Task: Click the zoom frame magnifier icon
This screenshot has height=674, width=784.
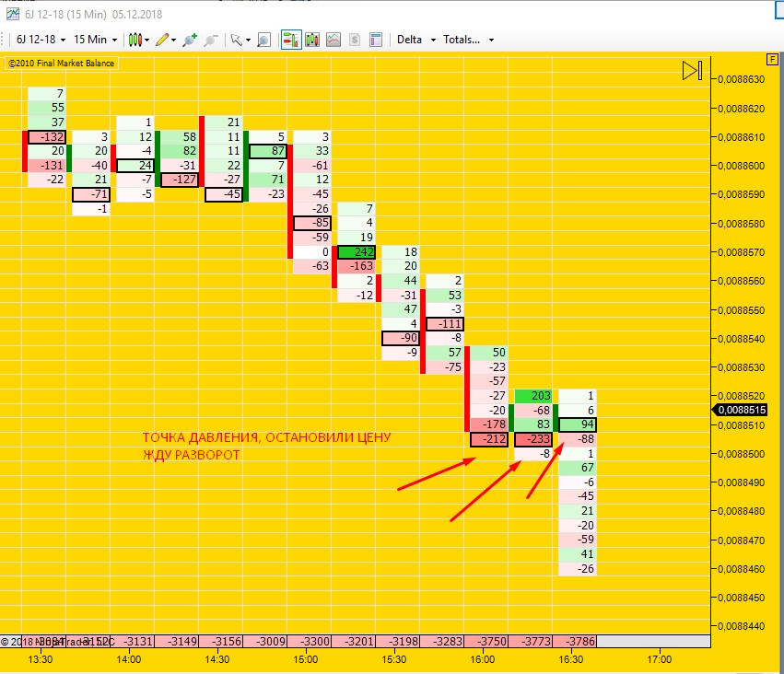Action: coord(263,40)
